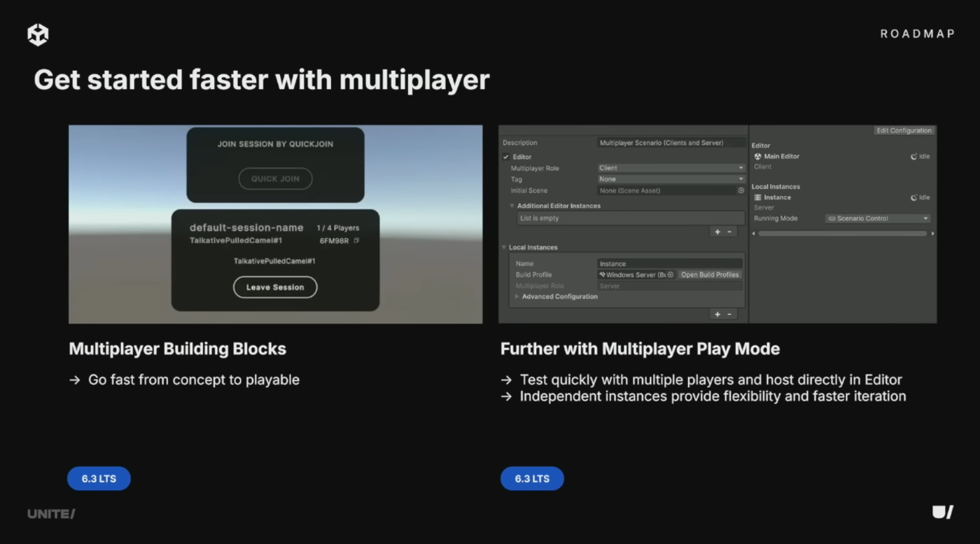Click the 'Independent instances provide flexibility' bullet
The height and width of the screenshot is (544, 980).
point(713,397)
